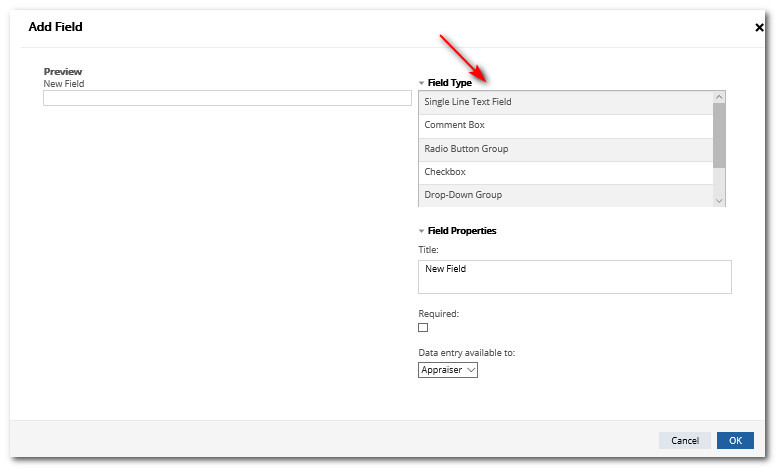Select Single Line Text Field type
This screenshot has height=468, width=776.
(566, 102)
